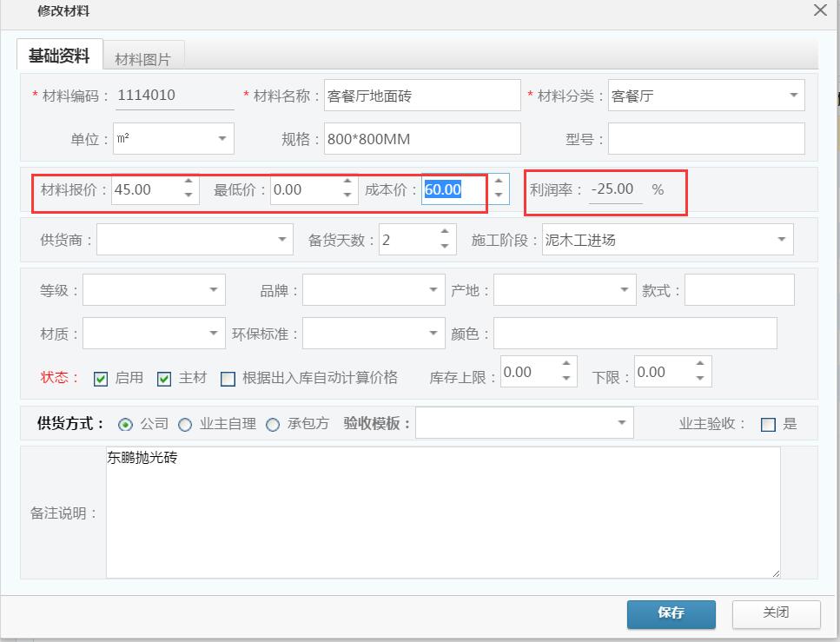The width and height of the screenshot is (840, 642).
Task: Disable the 主材 checkbox
Action: tap(164, 378)
